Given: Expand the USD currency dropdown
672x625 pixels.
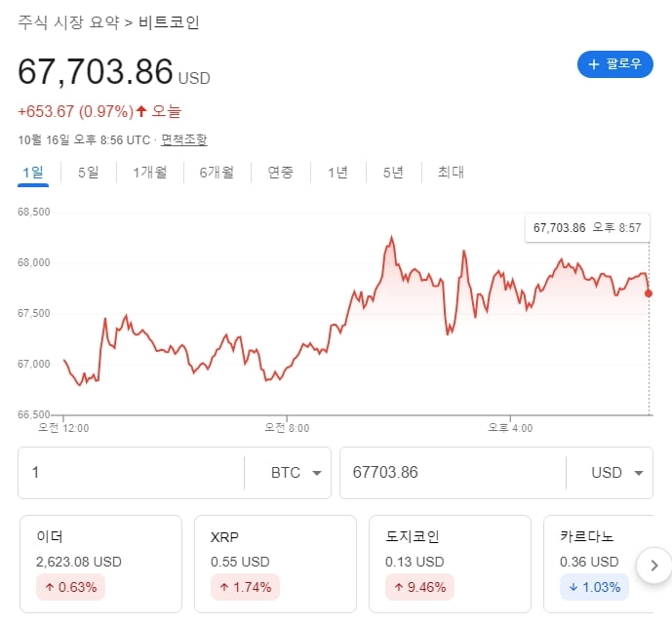Looking at the screenshot, I should coord(616,473).
